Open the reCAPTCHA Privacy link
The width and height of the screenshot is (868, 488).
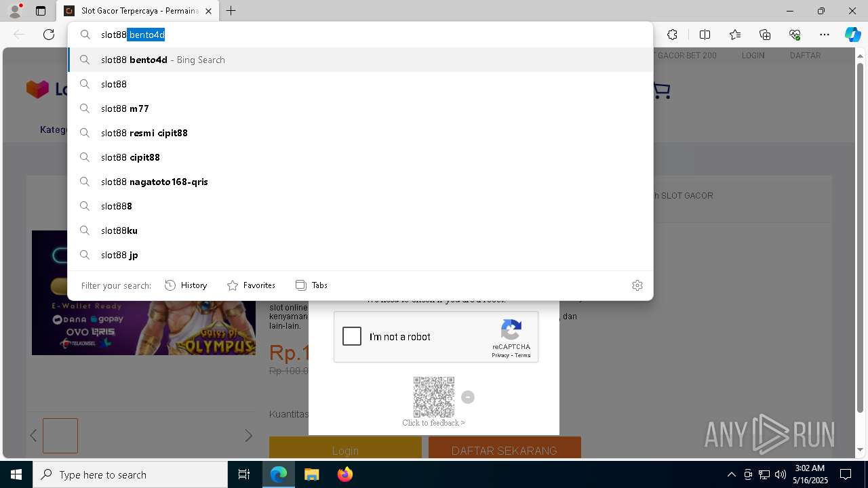[x=500, y=355]
